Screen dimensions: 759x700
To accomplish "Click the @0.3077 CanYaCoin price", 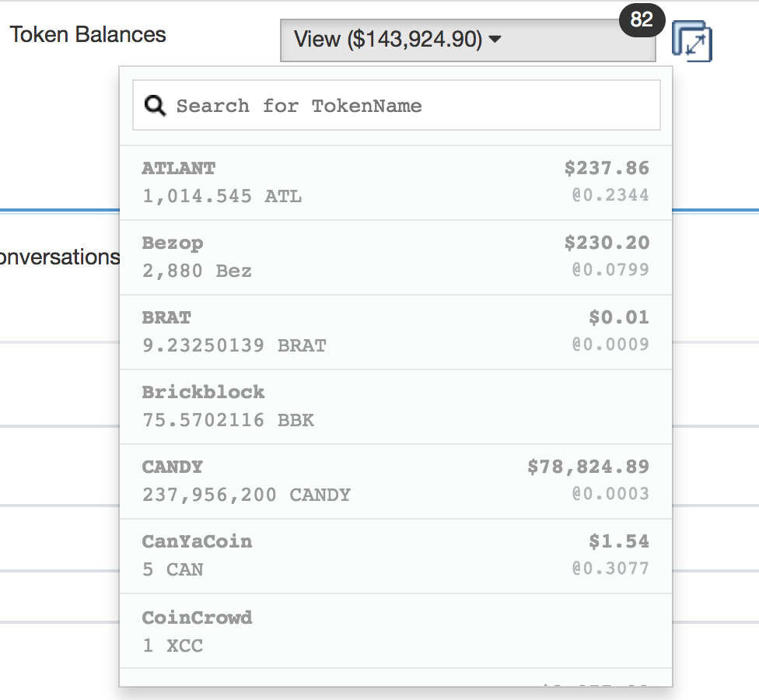I will coord(610,569).
